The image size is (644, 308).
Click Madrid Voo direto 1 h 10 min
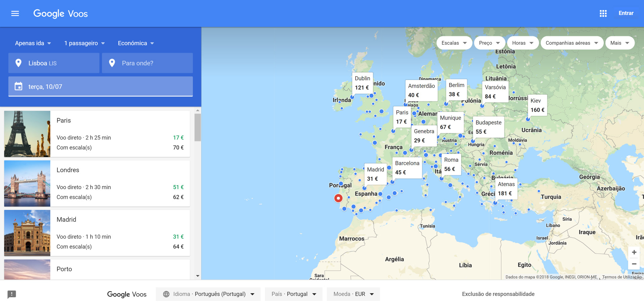(84, 237)
